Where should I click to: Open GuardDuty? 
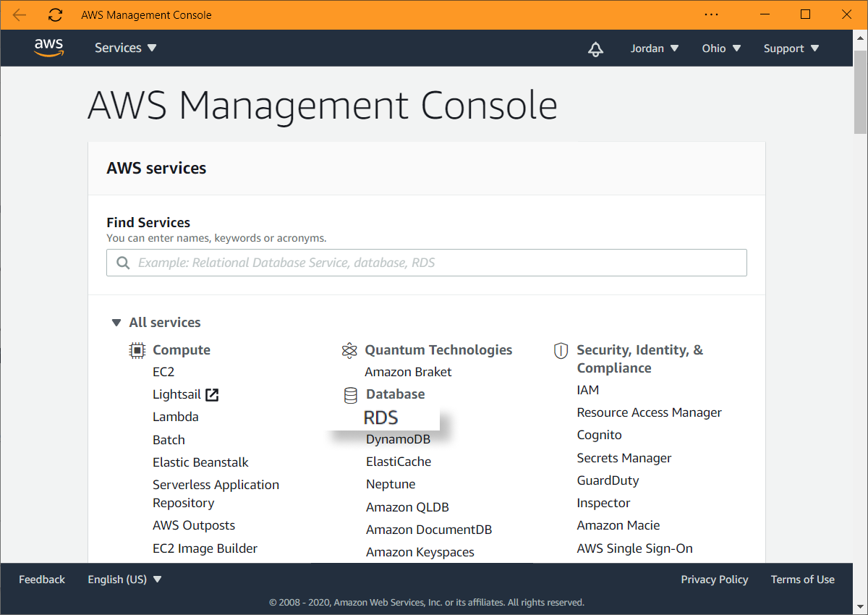coord(608,480)
